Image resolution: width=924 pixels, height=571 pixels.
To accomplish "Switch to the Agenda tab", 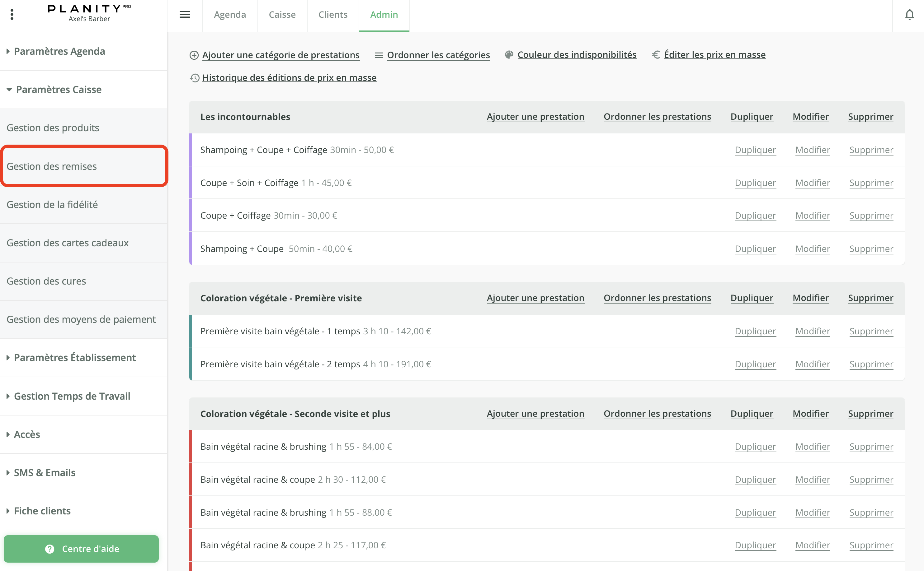I will pyautogui.click(x=230, y=14).
